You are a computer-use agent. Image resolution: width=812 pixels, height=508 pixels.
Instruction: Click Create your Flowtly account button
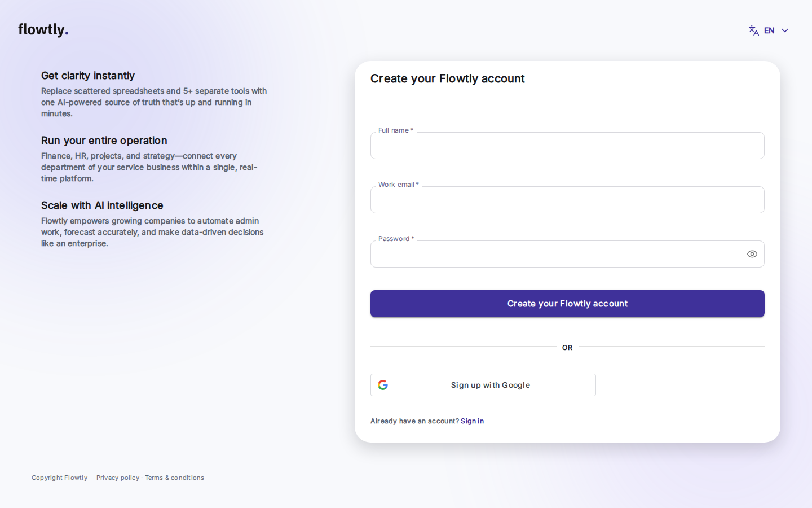(x=567, y=304)
